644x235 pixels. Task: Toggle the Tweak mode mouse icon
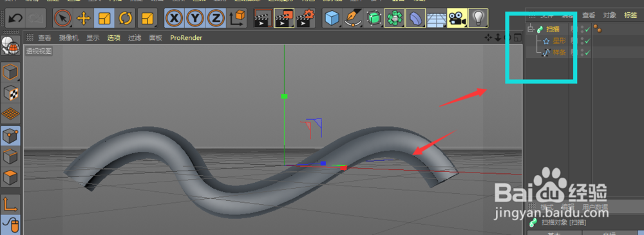pos(11,225)
